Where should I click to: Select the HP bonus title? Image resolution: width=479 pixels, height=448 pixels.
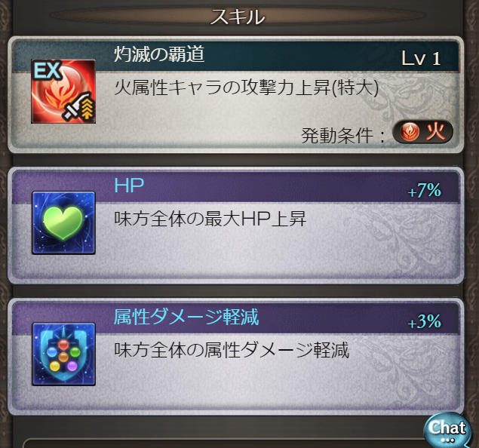[129, 185]
